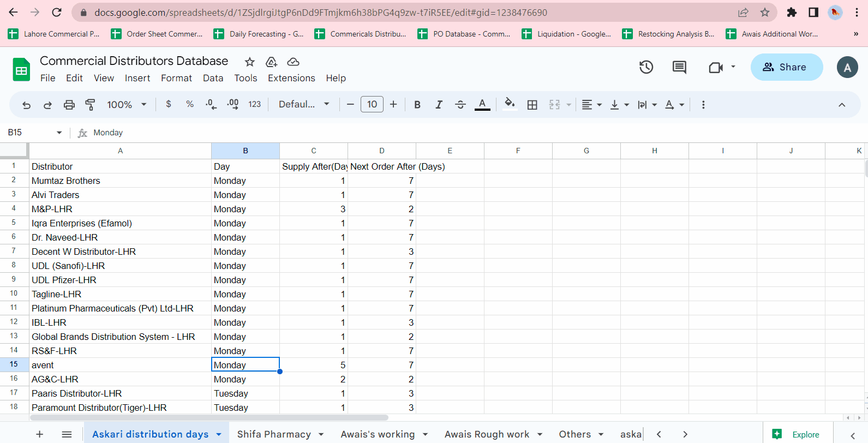This screenshot has height=443, width=868.
Task: Click the Undo icon in toolbar
Action: 26,105
